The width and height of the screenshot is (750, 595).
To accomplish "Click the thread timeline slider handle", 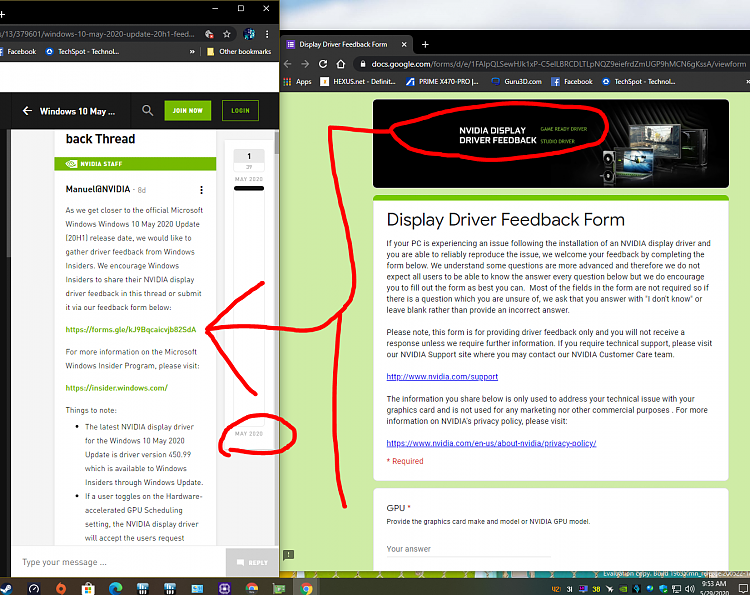I will (x=249, y=188).
